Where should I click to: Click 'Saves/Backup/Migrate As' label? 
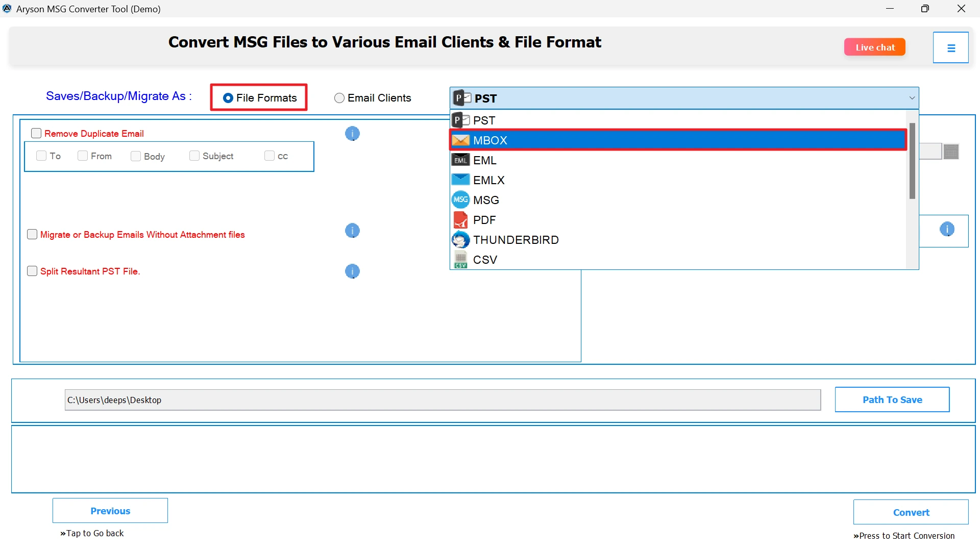(x=119, y=96)
